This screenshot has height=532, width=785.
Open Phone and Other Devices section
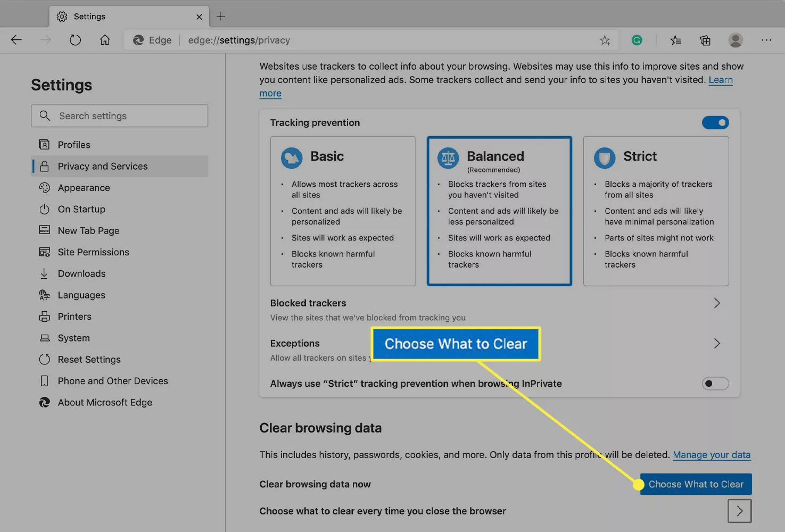click(120, 381)
